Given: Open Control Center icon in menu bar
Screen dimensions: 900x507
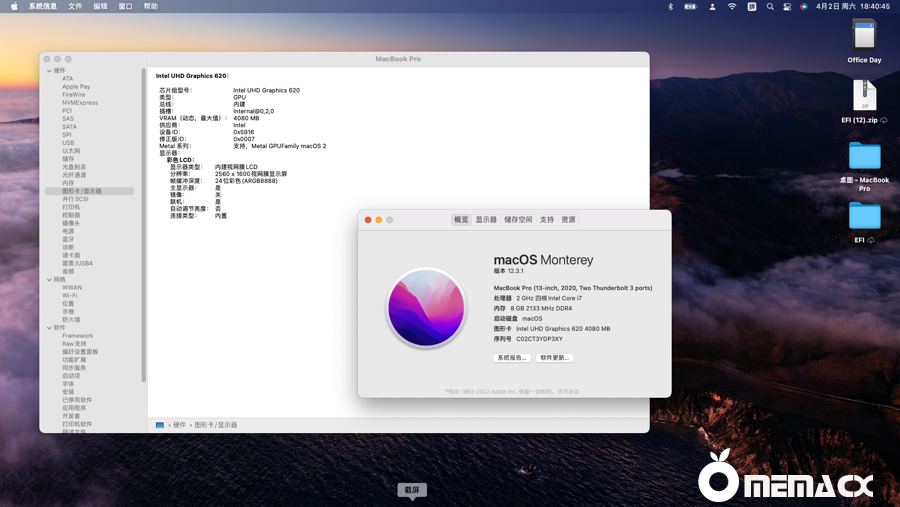Looking at the screenshot, I should (x=788, y=6).
